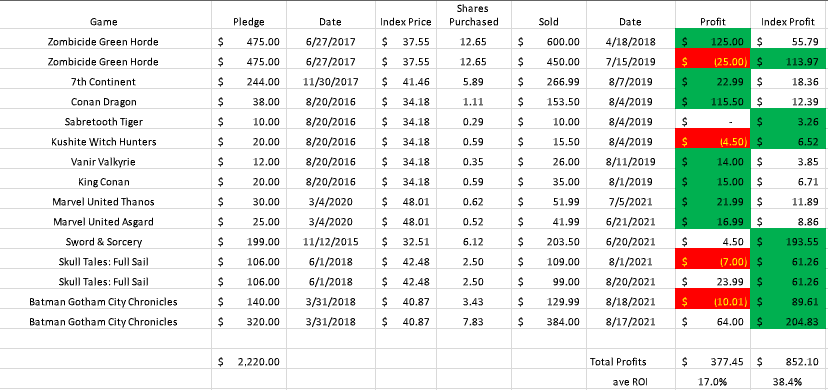Click the Total Profits label cell

point(631,362)
